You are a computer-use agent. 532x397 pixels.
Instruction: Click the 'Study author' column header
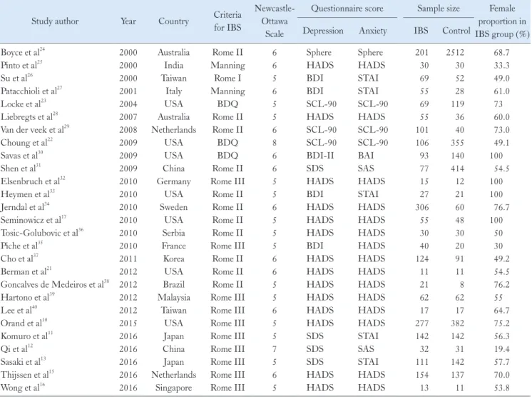pos(55,21)
